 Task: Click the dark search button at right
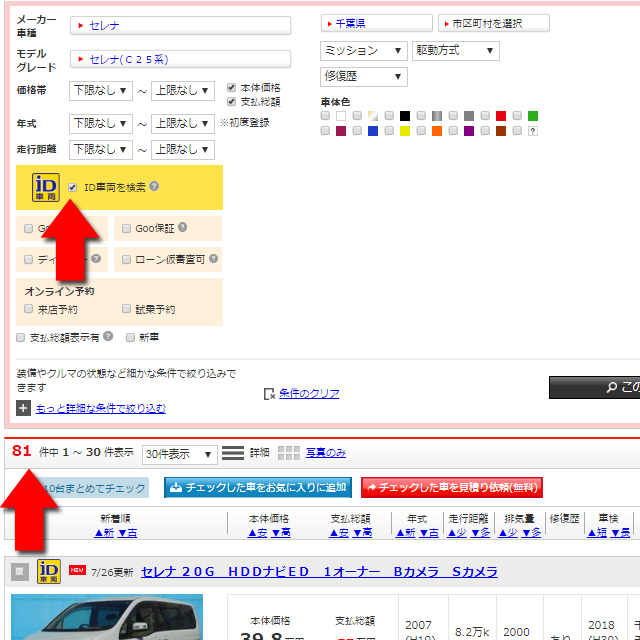(x=594, y=387)
